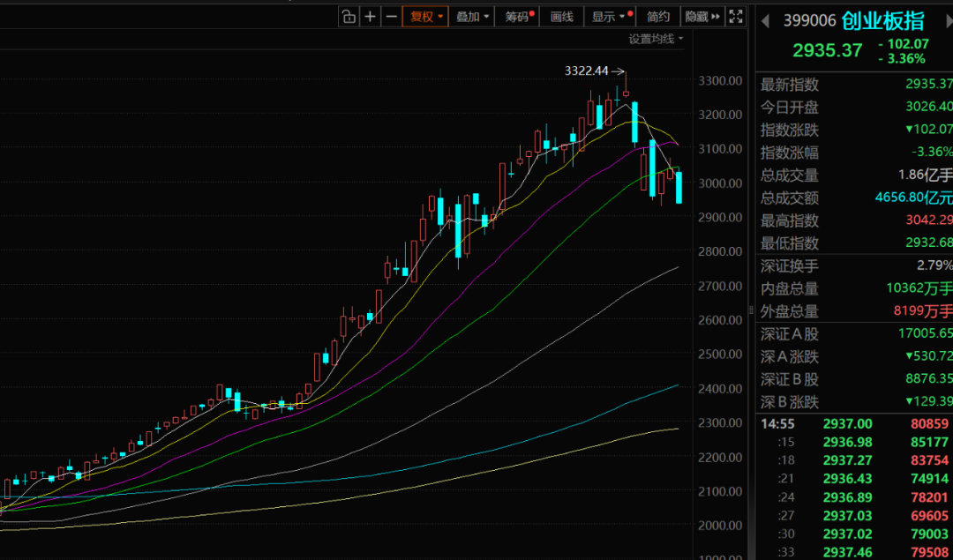Go to previous stock with left arrow
The width and height of the screenshot is (953, 560).
[x=764, y=20]
